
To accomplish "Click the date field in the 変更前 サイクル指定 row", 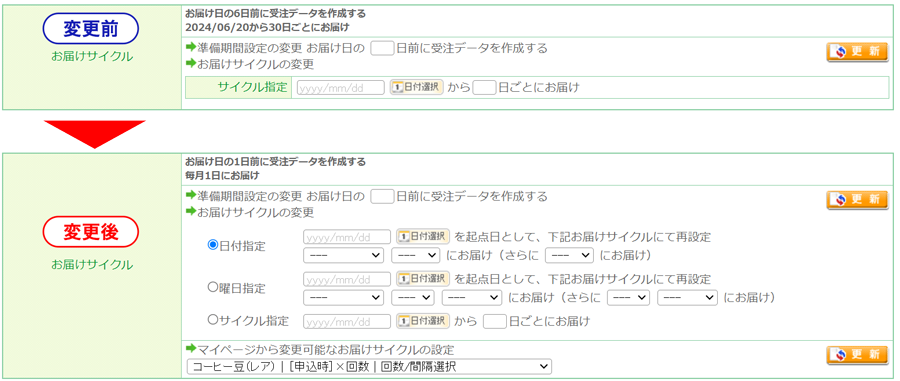I will (340, 88).
